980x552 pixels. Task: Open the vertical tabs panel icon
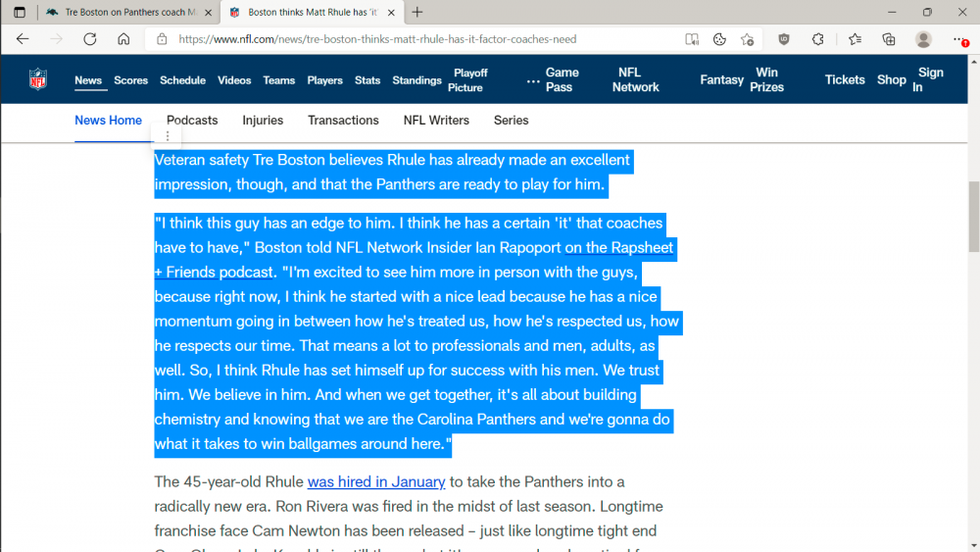(x=20, y=12)
